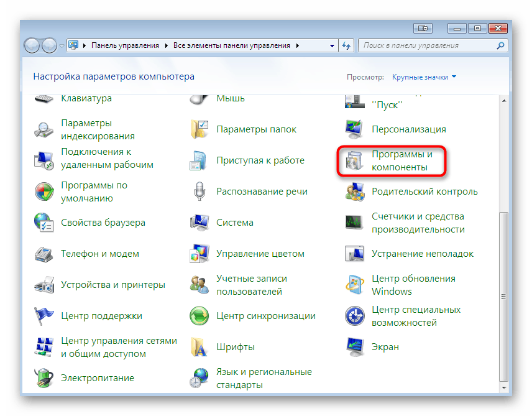
Task: Open the Fonts folder icon (Шрифты)
Action: pyautogui.click(x=199, y=347)
